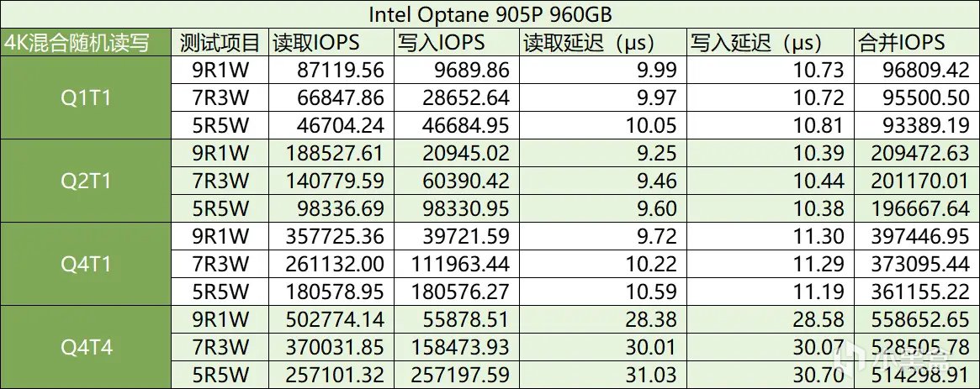The width and height of the screenshot is (980, 389).
Task: Select the 4K混合随机读写 header cell
Action: pyautogui.click(x=84, y=42)
